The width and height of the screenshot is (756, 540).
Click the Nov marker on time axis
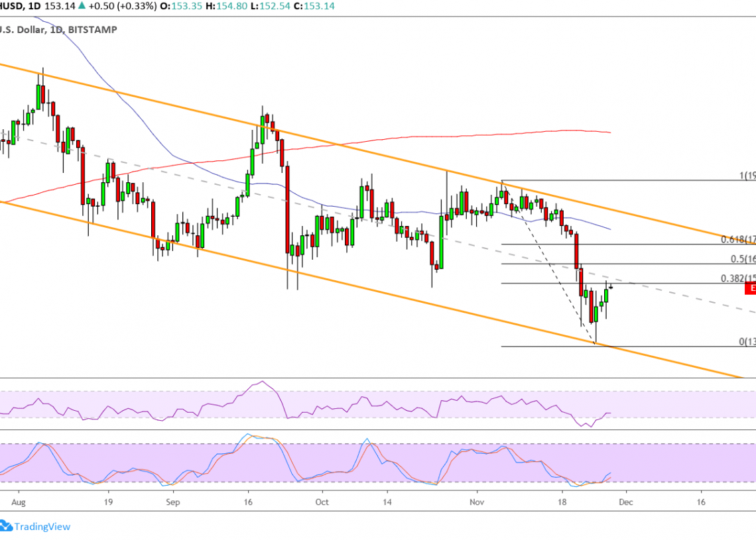click(475, 502)
